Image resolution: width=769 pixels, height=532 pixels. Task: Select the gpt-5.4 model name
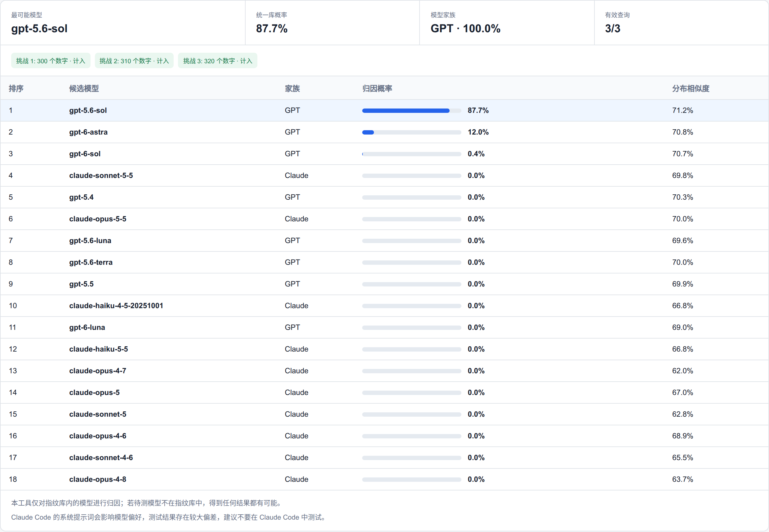pos(81,197)
